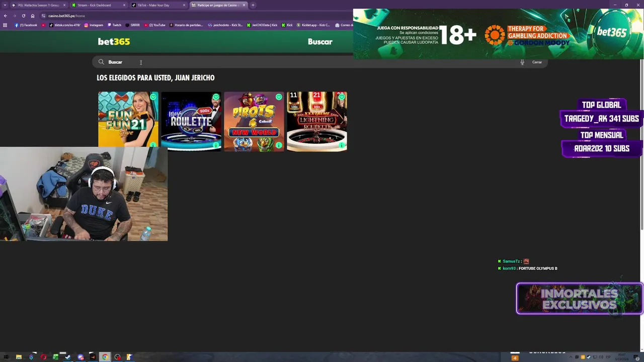Click the browser home icon
The width and height of the screenshot is (644, 362).
(33, 16)
